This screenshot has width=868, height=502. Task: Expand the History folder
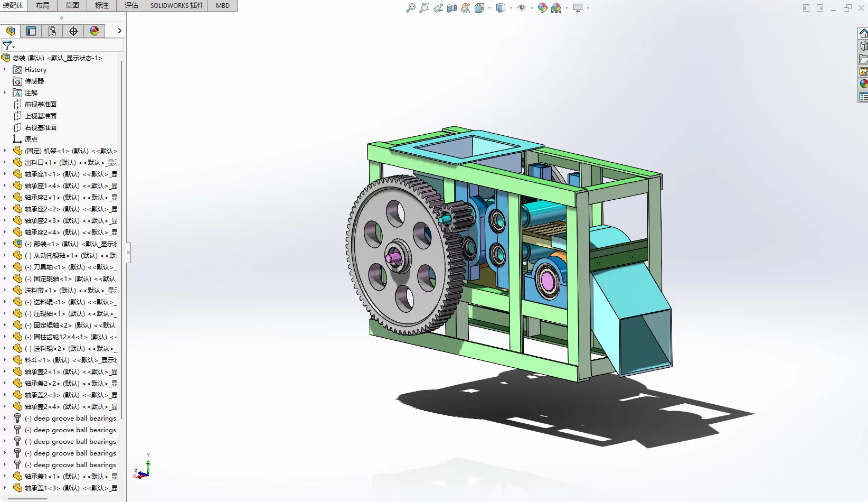(x=5, y=69)
